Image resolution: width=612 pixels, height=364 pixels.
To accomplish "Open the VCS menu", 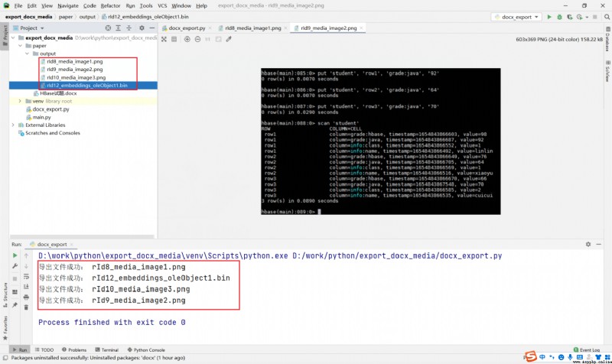I will click(x=162, y=6).
